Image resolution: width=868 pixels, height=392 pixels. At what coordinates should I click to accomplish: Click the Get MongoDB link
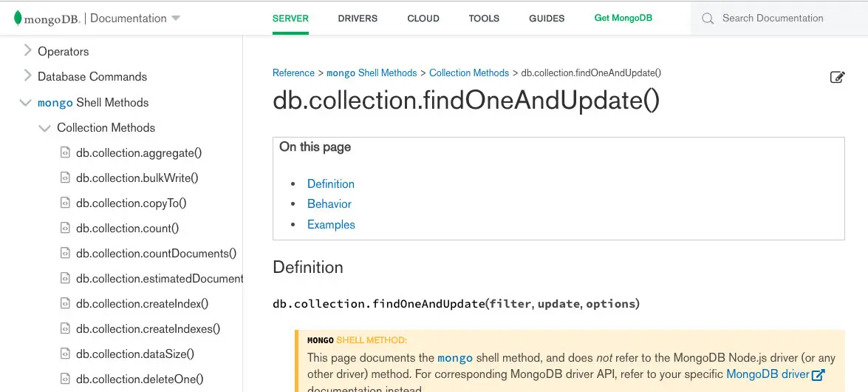623,18
